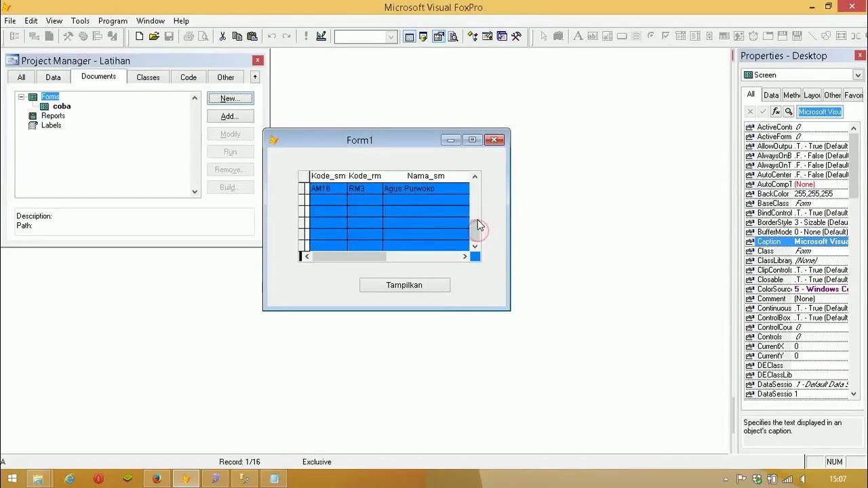868x488 pixels.
Task: Open the Tools menu
Action: click(x=80, y=21)
